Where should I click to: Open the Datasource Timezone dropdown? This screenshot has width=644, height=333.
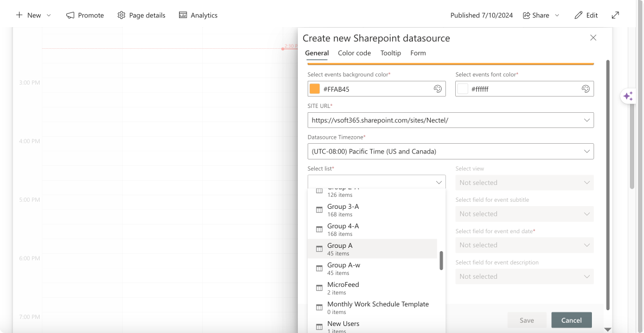pyautogui.click(x=450, y=151)
